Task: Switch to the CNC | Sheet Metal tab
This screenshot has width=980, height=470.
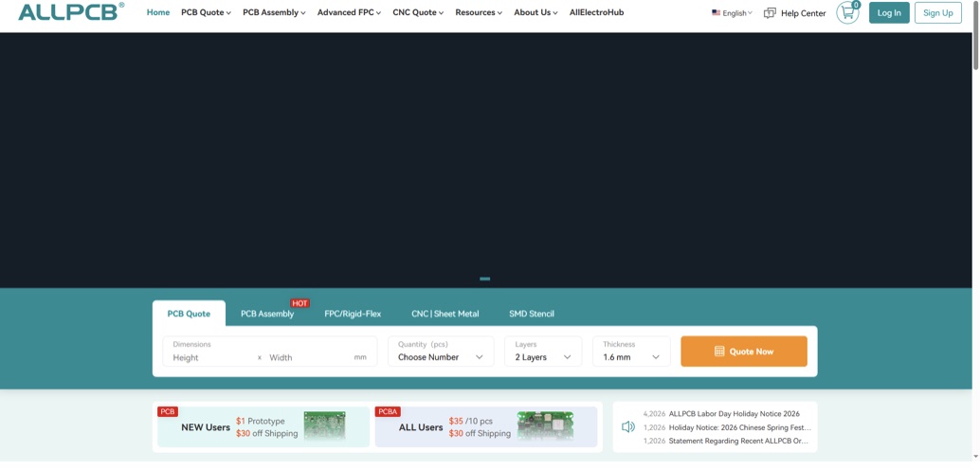Action: coord(445,314)
